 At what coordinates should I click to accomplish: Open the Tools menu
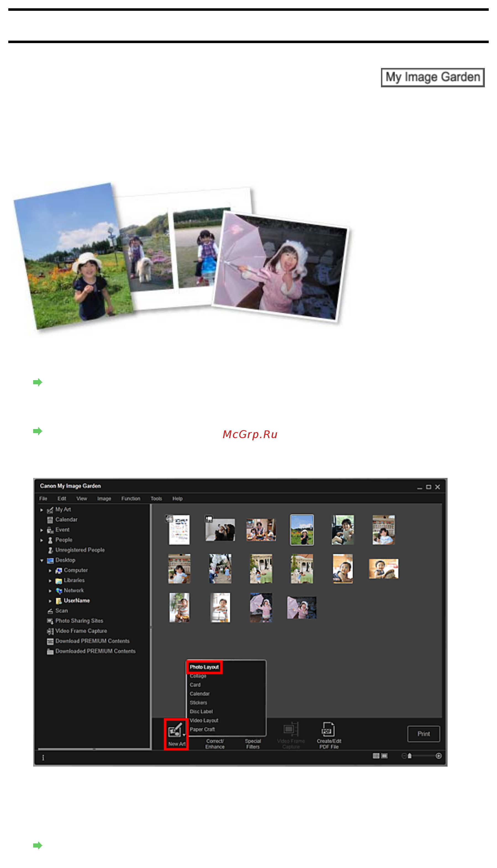tap(156, 499)
